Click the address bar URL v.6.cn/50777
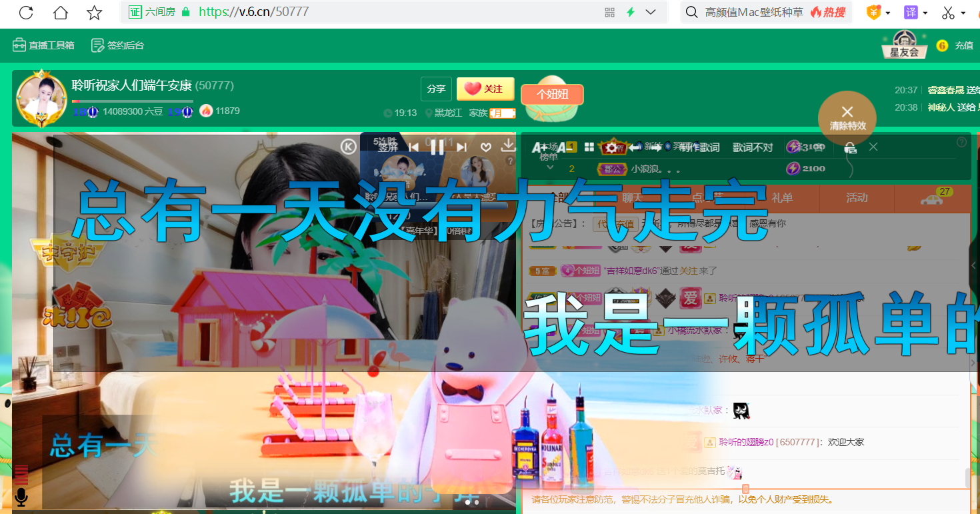Image resolution: width=980 pixels, height=514 pixels. (253, 12)
